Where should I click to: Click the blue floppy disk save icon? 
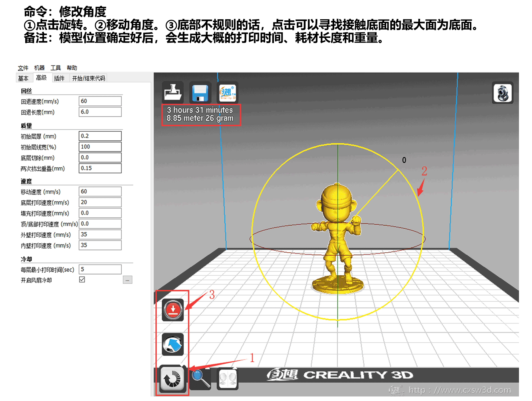pos(200,93)
